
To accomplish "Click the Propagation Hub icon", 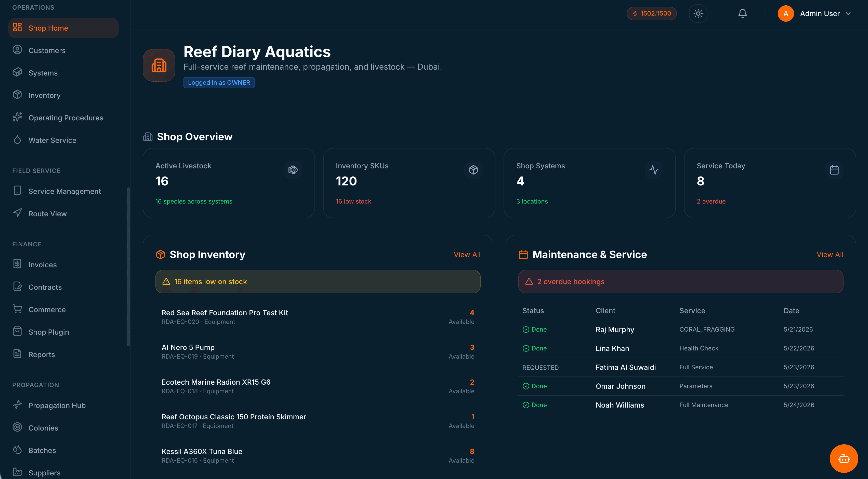I will tap(17, 405).
